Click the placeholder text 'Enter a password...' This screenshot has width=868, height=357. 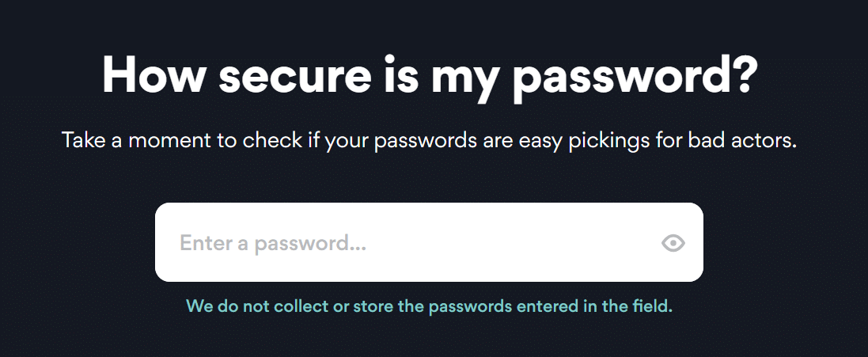pos(273,244)
